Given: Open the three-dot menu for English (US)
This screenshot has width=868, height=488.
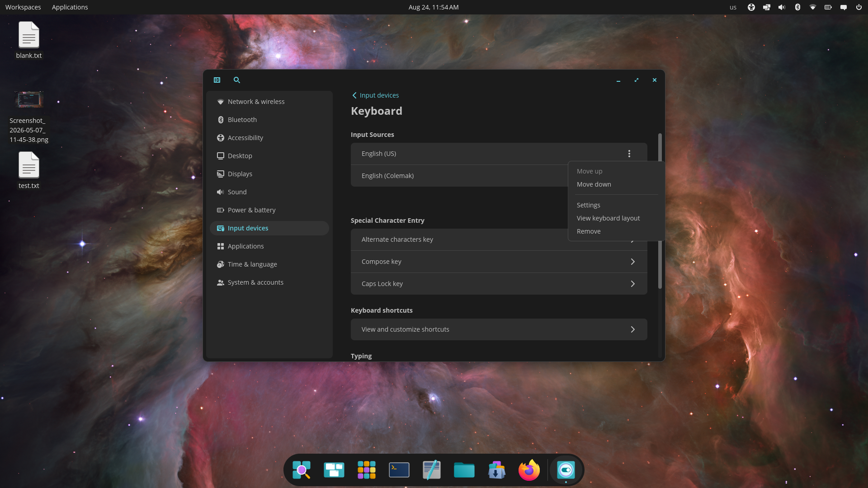Looking at the screenshot, I should pos(629,154).
